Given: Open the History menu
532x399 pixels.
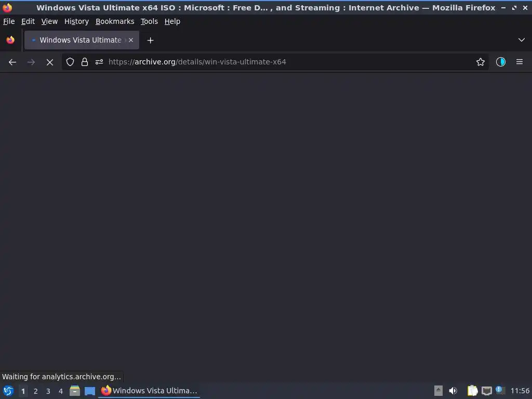Looking at the screenshot, I should [x=77, y=21].
